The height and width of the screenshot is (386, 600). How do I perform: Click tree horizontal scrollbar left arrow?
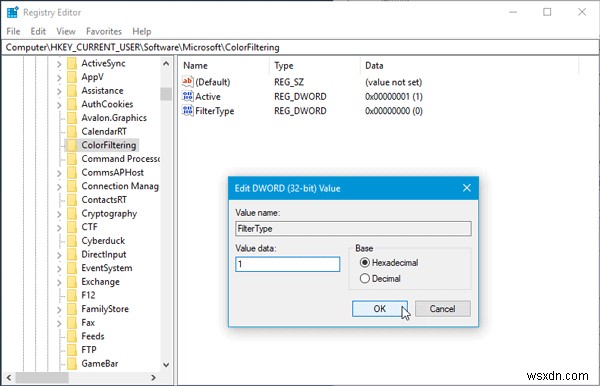(x=9, y=378)
